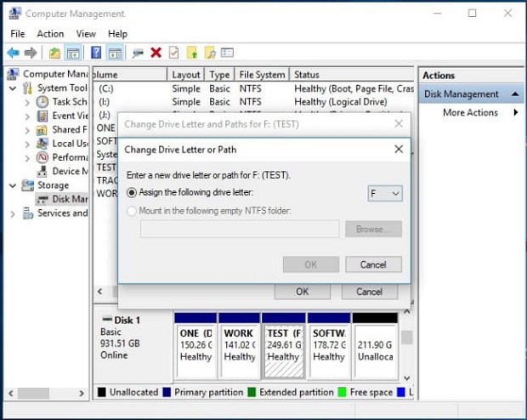
Task: Expand More Actions submenu in Actions pane
Action: tap(516, 112)
